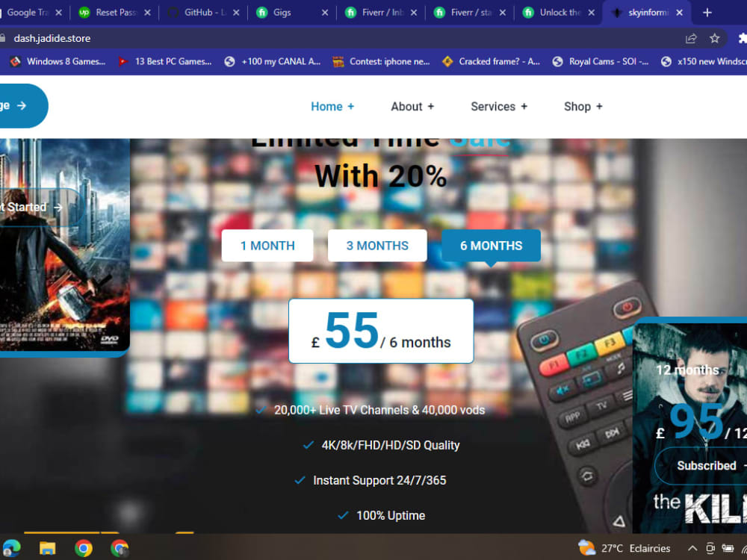747x560 pixels.
Task: Expand the About menu
Action: 412,107
